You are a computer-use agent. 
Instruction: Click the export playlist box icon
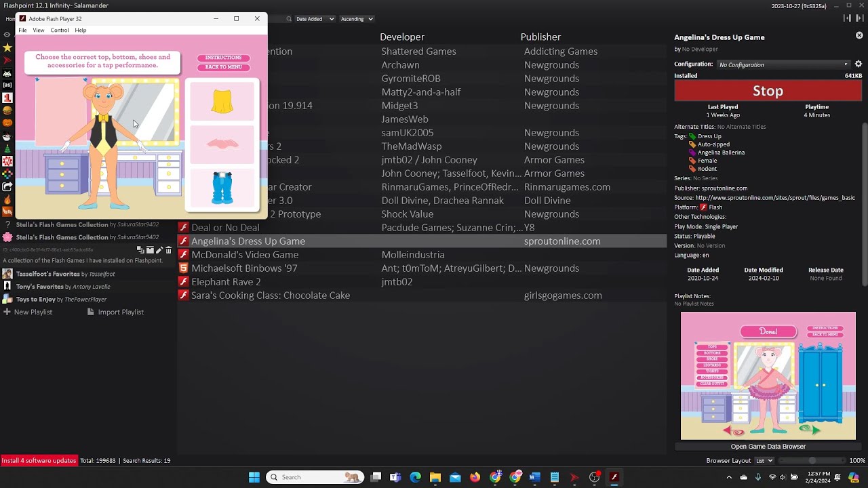[x=150, y=250]
